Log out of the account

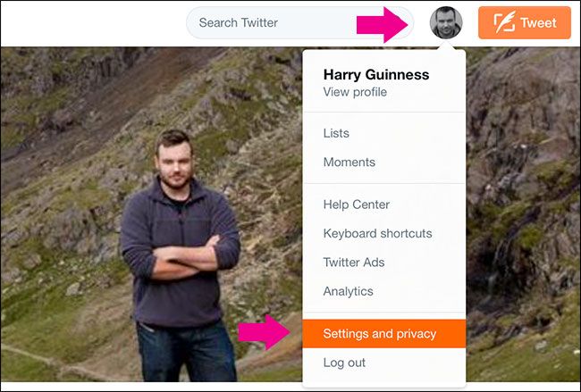[344, 363]
